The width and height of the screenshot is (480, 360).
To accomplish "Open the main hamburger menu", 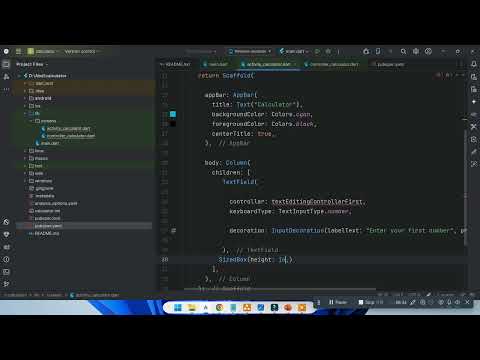I will [x=18, y=51].
